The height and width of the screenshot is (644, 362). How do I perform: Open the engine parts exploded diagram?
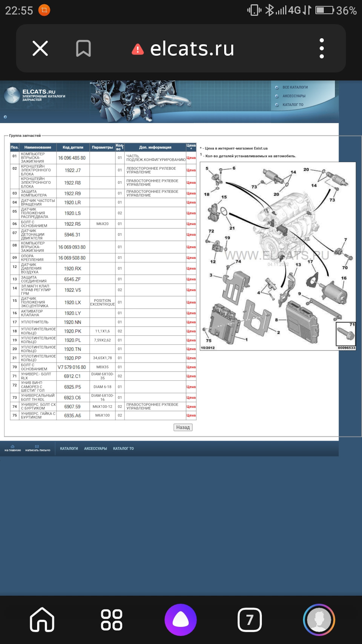coord(278,256)
